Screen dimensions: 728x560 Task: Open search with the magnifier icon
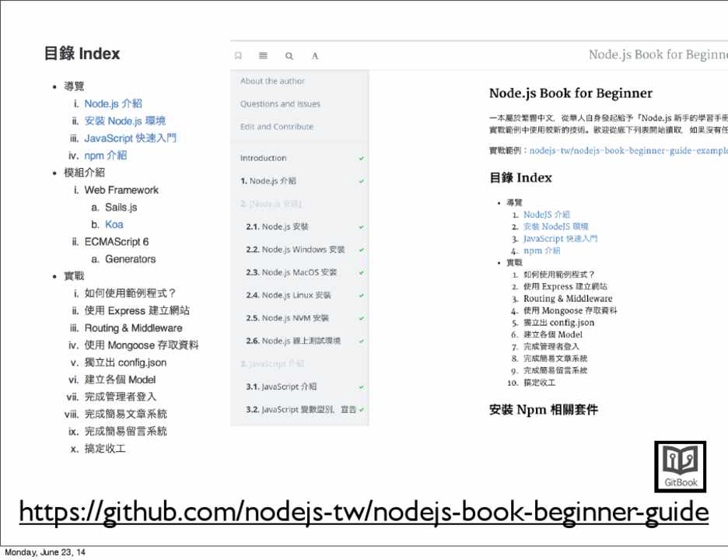point(289,56)
